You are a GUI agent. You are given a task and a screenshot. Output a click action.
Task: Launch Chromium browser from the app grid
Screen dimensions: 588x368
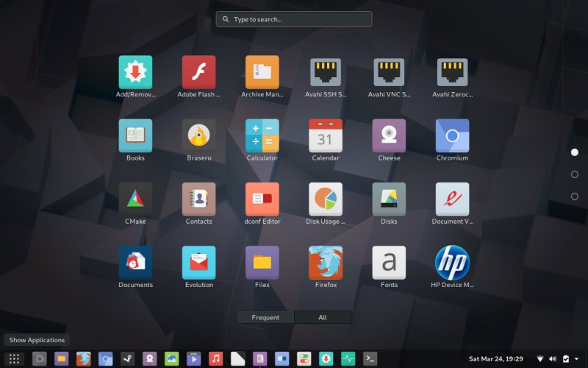click(x=452, y=135)
